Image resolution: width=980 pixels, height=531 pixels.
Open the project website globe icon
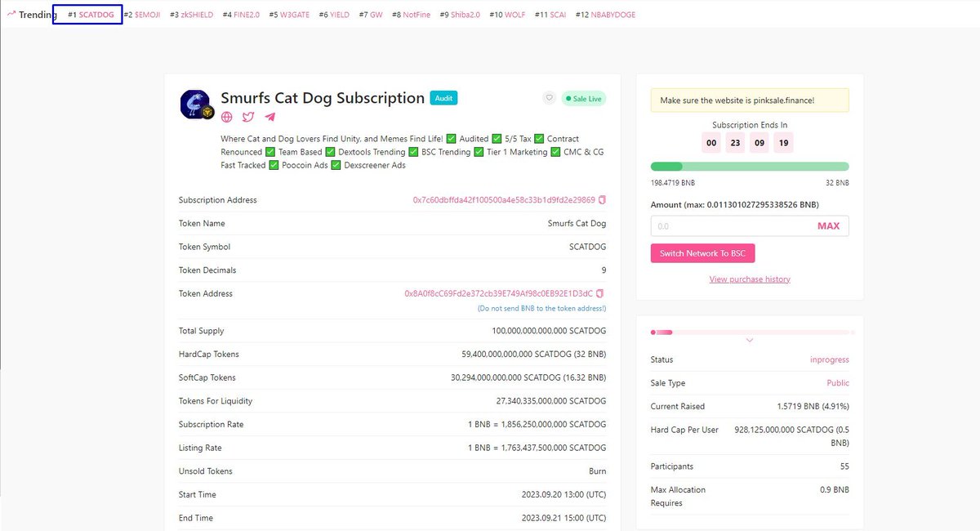[x=227, y=118]
